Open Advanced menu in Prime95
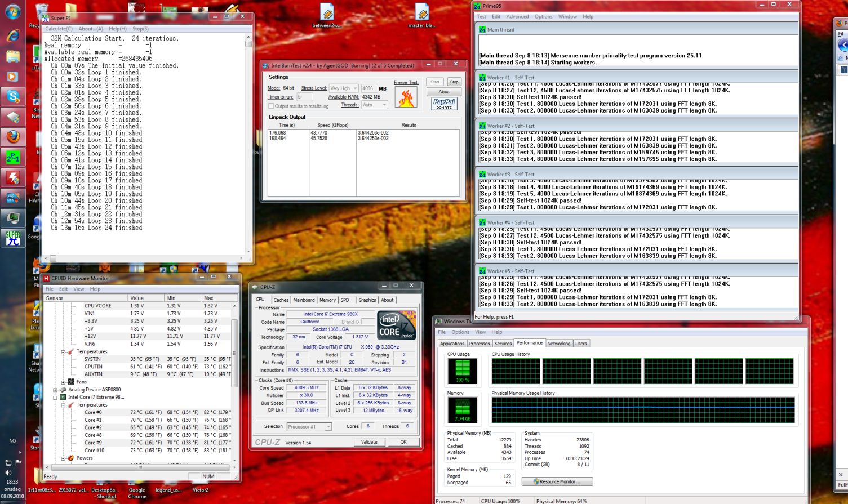 pos(517,17)
